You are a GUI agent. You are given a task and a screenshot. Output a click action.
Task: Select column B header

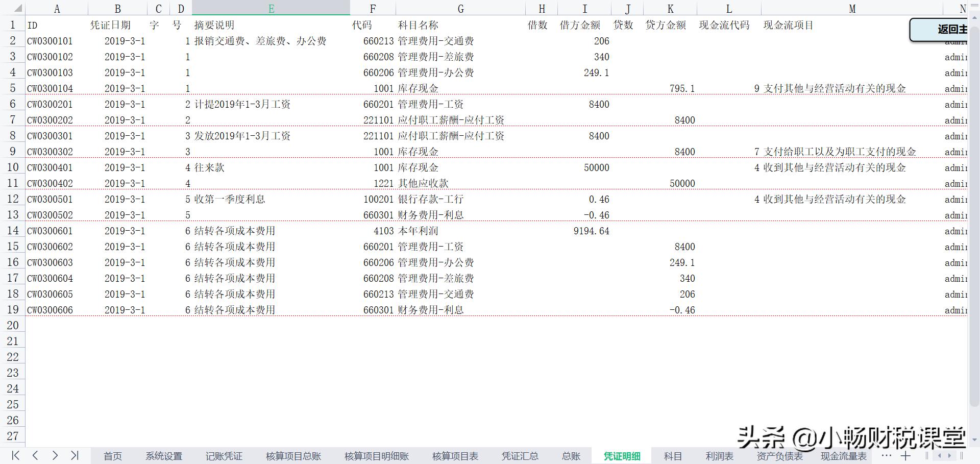tap(118, 9)
